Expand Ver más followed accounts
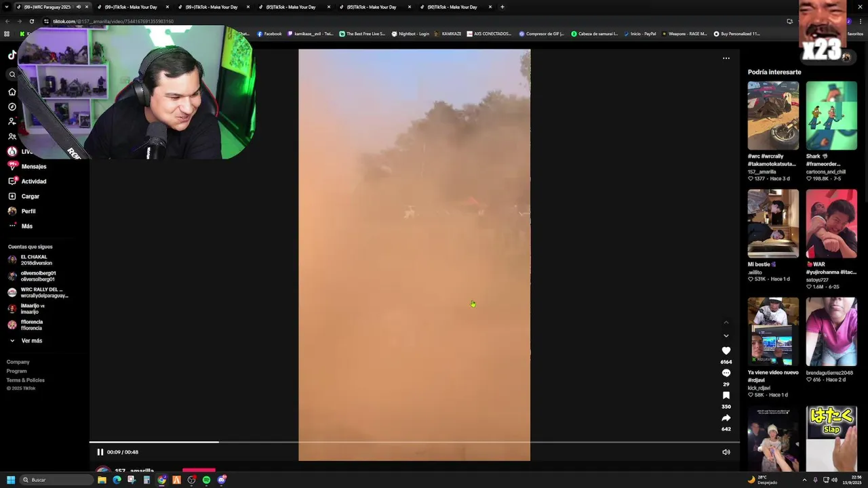The image size is (868, 488). [x=26, y=341]
